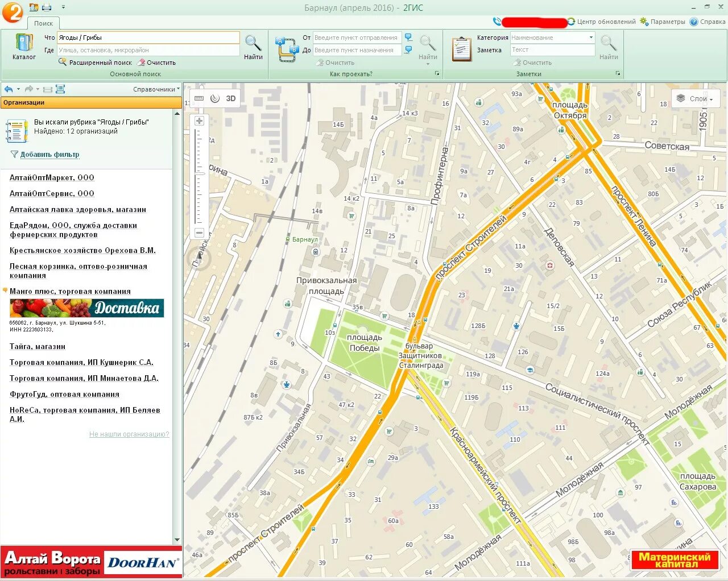The image size is (728, 581).
Task: Open Алтайская лавка здоровья, магазин
Action: pyautogui.click(x=78, y=210)
